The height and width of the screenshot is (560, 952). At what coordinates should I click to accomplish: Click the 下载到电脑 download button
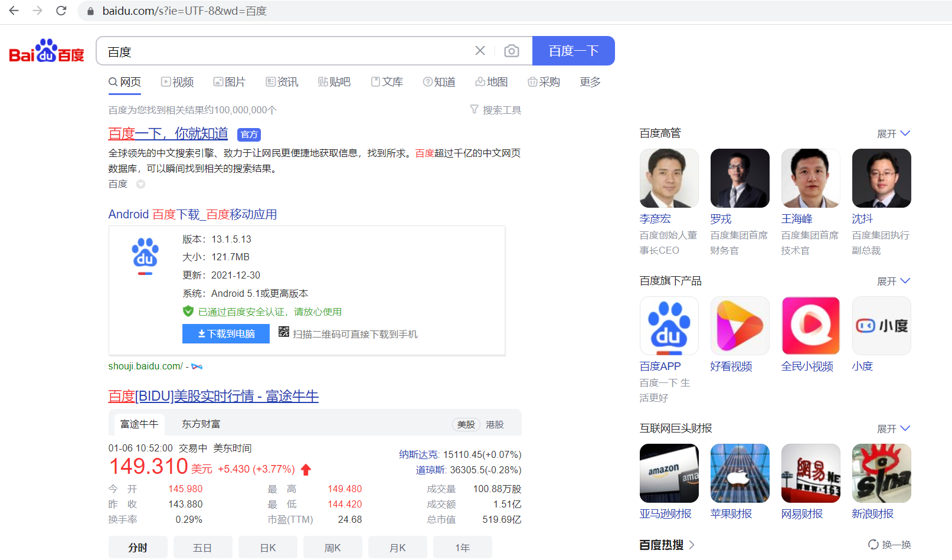[x=225, y=334]
